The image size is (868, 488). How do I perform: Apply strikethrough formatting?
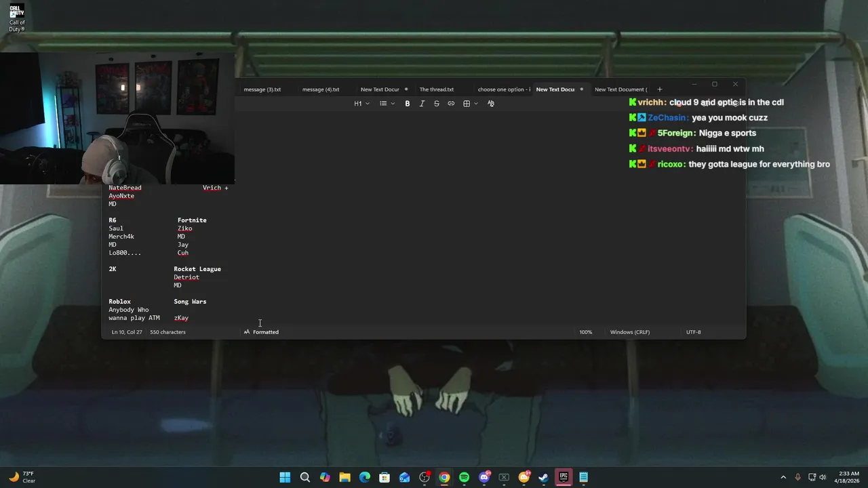(x=437, y=104)
